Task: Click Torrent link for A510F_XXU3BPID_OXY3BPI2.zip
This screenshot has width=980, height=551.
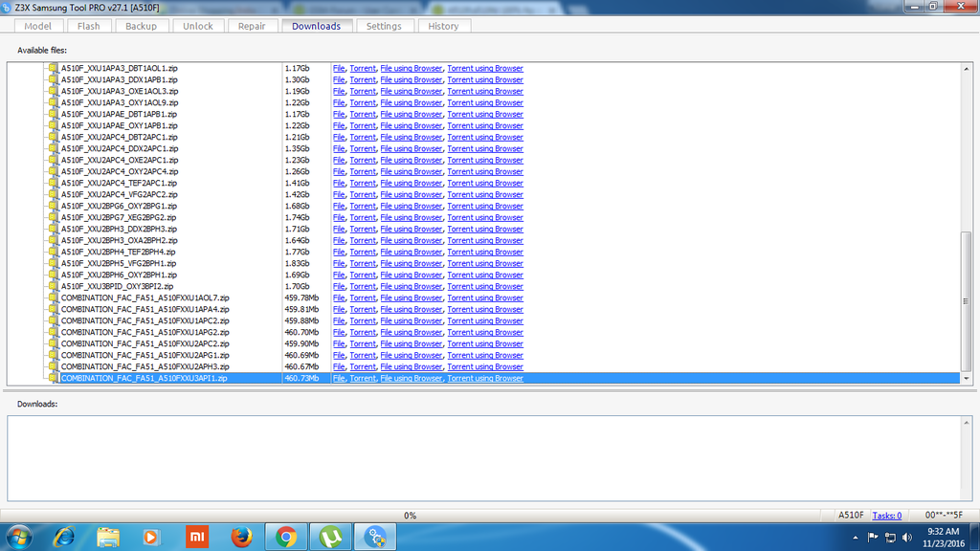Action: pos(363,286)
